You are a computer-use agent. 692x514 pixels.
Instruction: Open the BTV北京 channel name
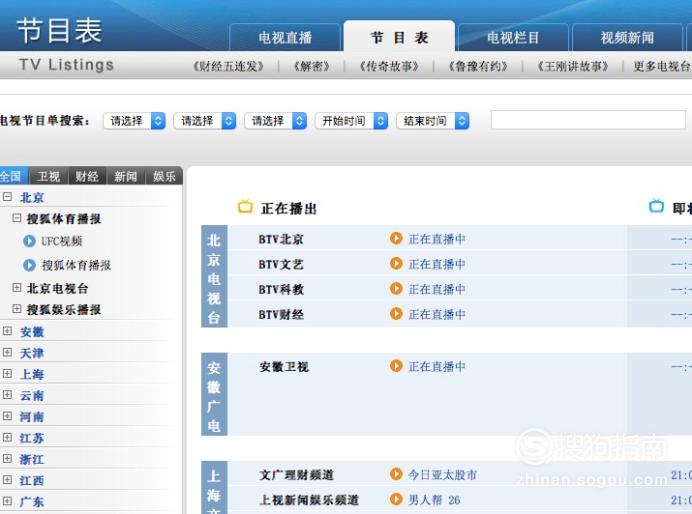[x=281, y=240]
